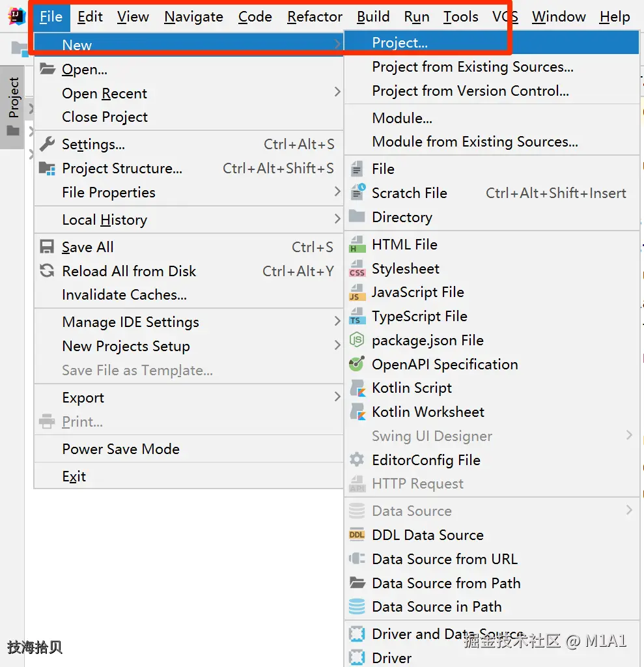Click the Data Source in Path database icon
Screen dimensions: 644x667
(x=357, y=606)
